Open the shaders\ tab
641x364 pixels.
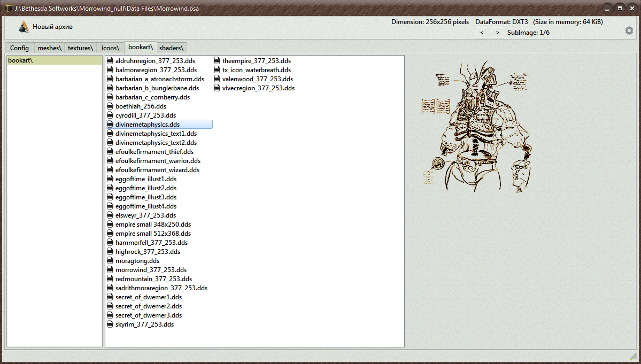point(171,48)
